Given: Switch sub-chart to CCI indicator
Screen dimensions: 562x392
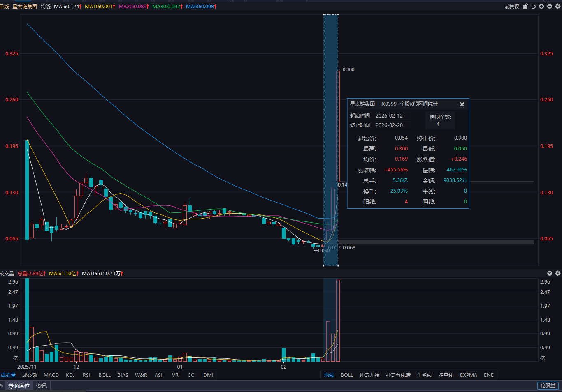Looking at the screenshot, I should 192,375.
